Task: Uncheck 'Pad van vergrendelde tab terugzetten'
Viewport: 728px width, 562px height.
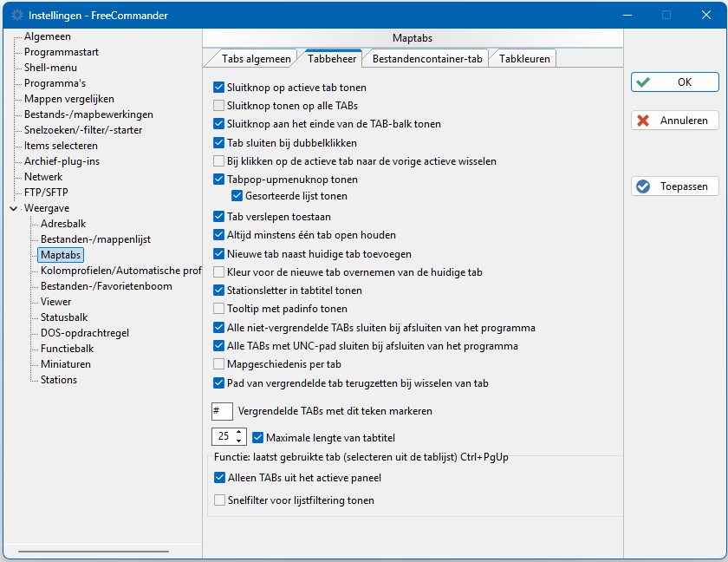Action: (x=218, y=383)
